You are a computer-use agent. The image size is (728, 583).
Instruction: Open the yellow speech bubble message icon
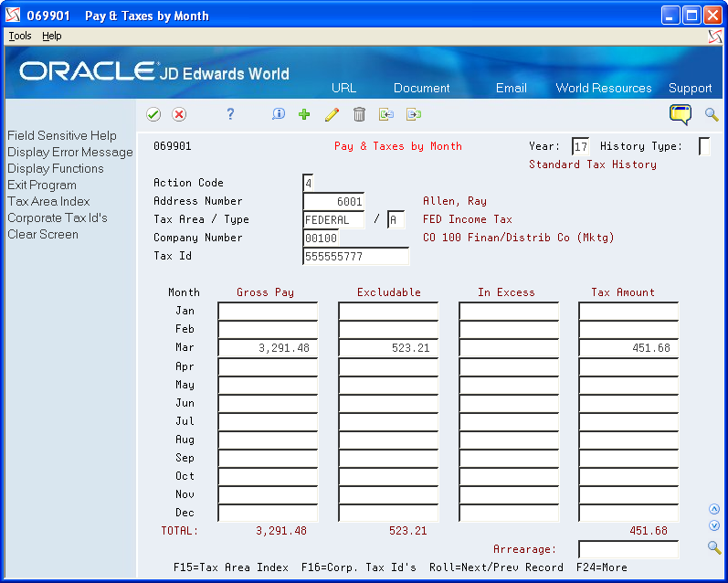[681, 114]
